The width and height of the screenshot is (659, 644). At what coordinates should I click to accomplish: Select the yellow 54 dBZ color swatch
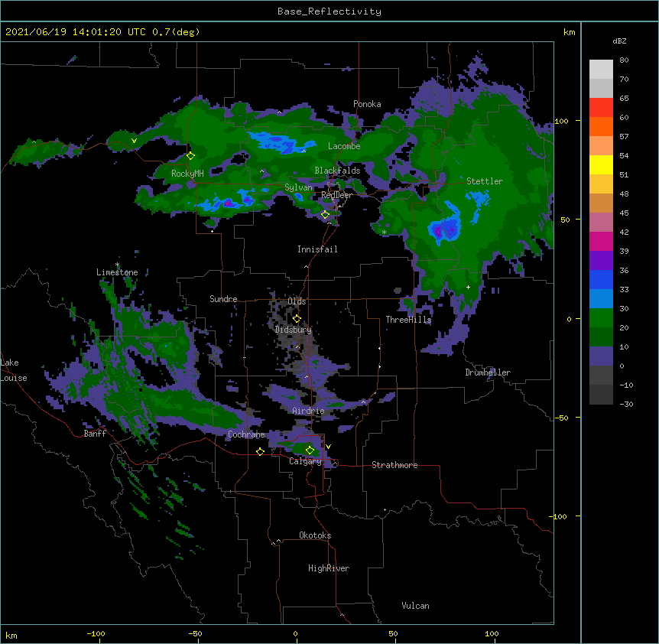601,164
